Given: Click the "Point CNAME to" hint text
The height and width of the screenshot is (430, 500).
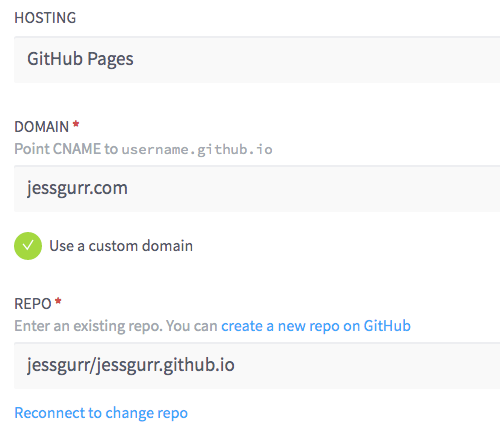Looking at the screenshot, I should point(66,149).
